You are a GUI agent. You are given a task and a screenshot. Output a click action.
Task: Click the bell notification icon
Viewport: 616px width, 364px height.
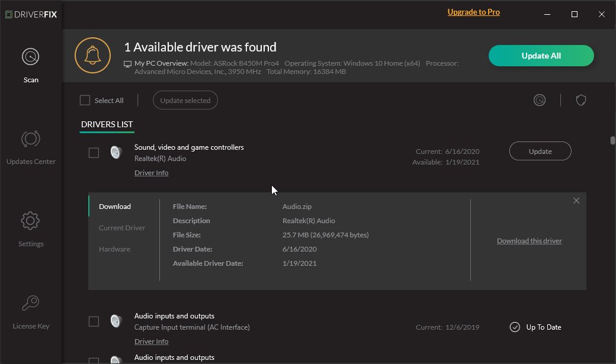[93, 56]
